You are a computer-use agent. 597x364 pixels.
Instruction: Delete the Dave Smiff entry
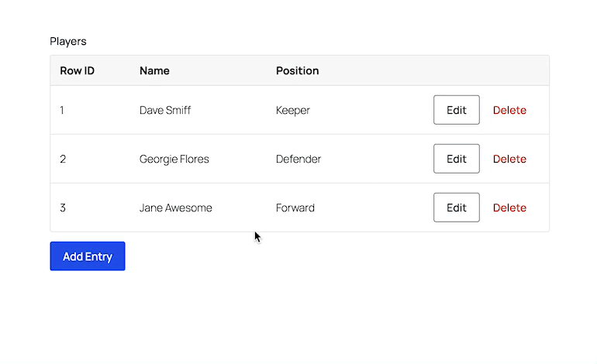point(509,110)
